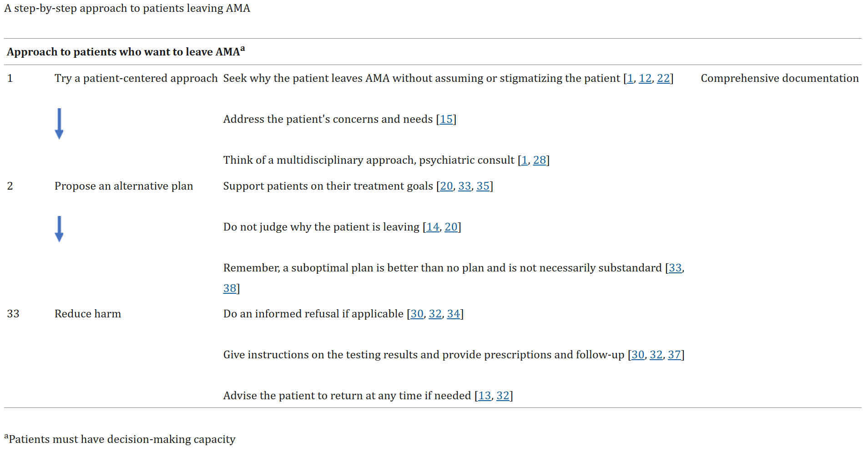Open reference 38 after suboptimal plan sentence
The width and height of the screenshot is (868, 452).
[x=230, y=288]
